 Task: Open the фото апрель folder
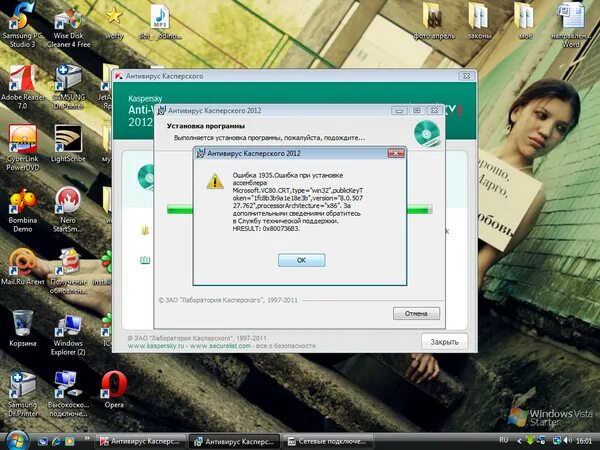(x=434, y=22)
